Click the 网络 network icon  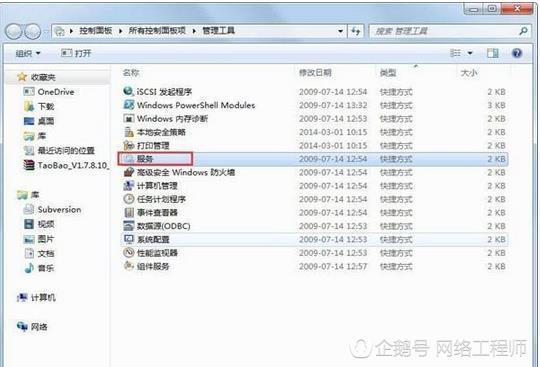pos(22,326)
